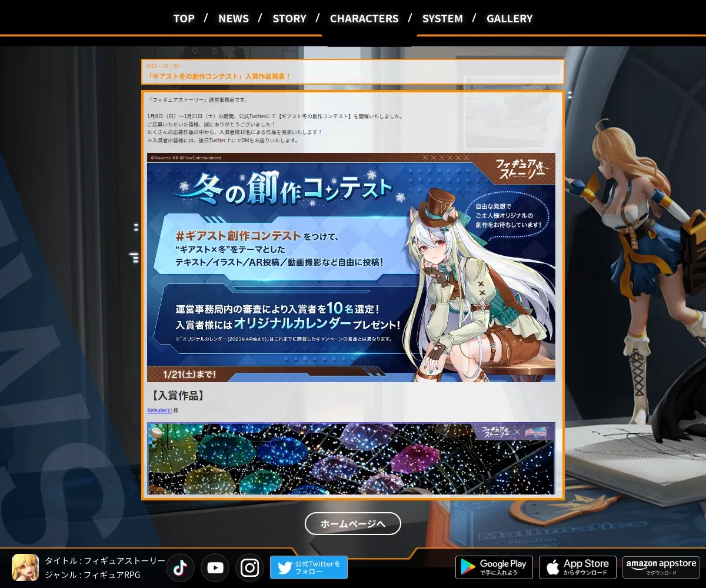Follow on official Twitter button
Image resolution: width=706 pixels, height=588 pixels.
pos(309,567)
